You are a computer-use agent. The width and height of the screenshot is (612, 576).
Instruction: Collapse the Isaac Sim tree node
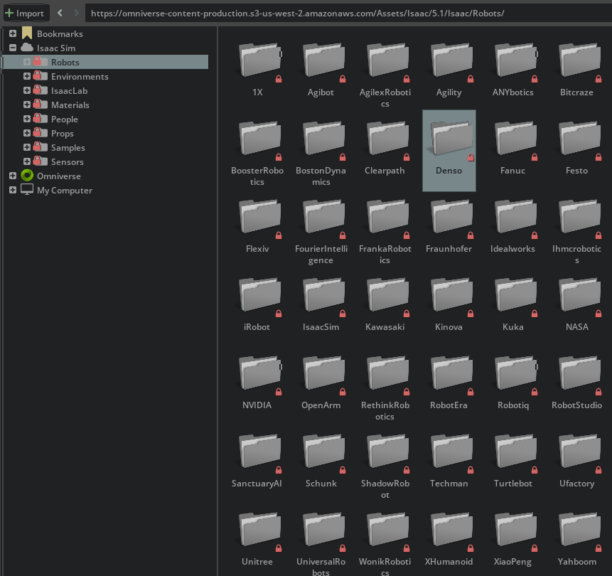pyautogui.click(x=13, y=48)
